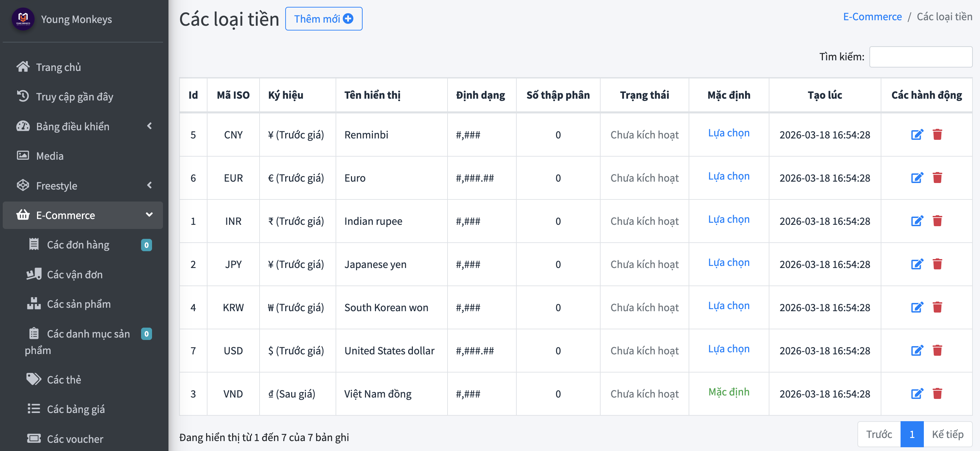The height and width of the screenshot is (451, 980).
Task: Sort table by Số thập phân column
Action: pos(558,95)
